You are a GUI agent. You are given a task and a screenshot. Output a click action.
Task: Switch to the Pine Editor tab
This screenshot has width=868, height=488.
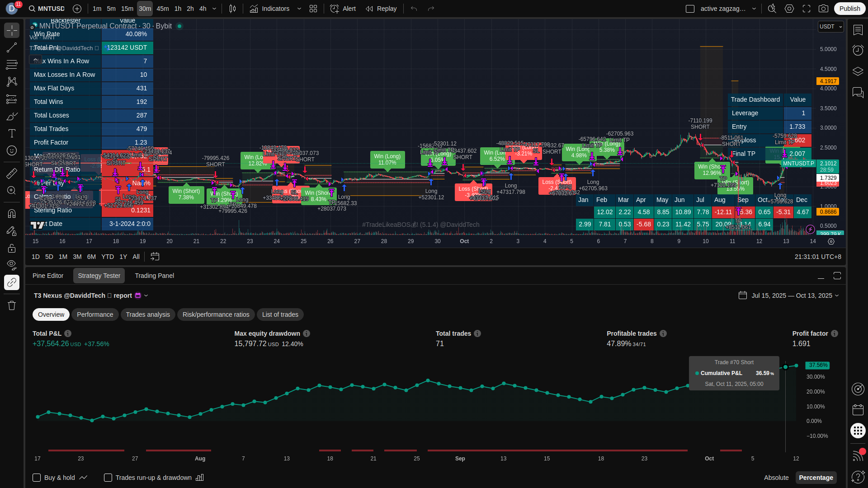48,276
